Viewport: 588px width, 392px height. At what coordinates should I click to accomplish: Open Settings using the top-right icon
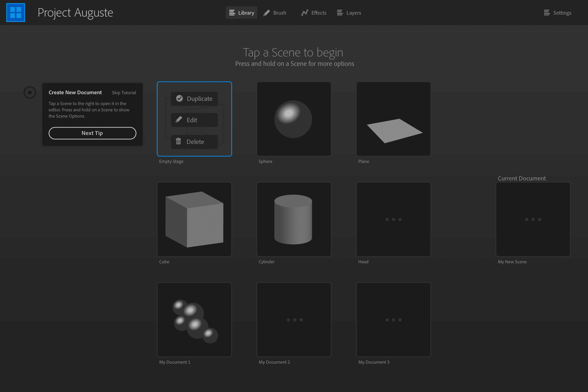[547, 13]
